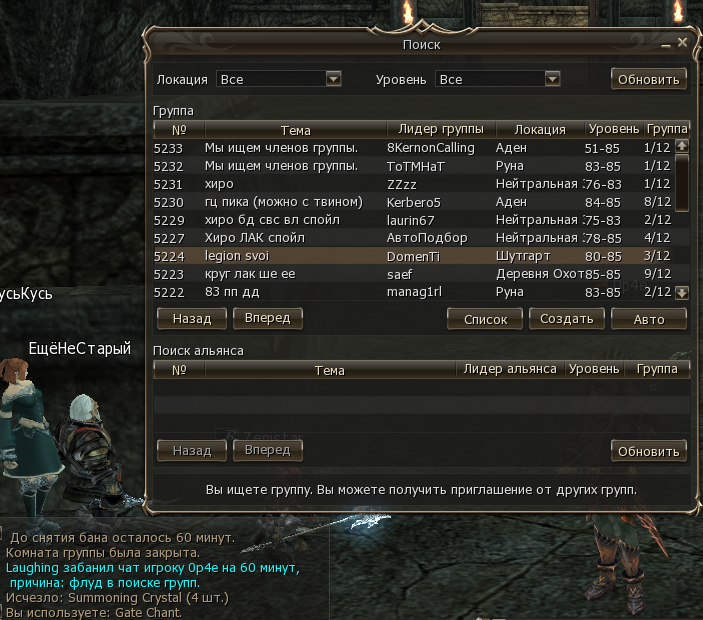Click lower Обновить button for alliance search
The width and height of the screenshot is (703, 620).
point(648,451)
